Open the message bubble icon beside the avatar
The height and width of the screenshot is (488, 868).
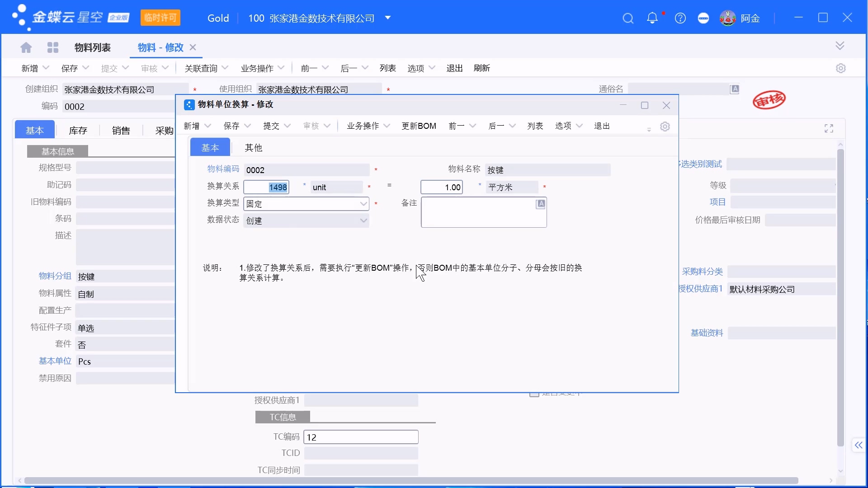point(703,18)
